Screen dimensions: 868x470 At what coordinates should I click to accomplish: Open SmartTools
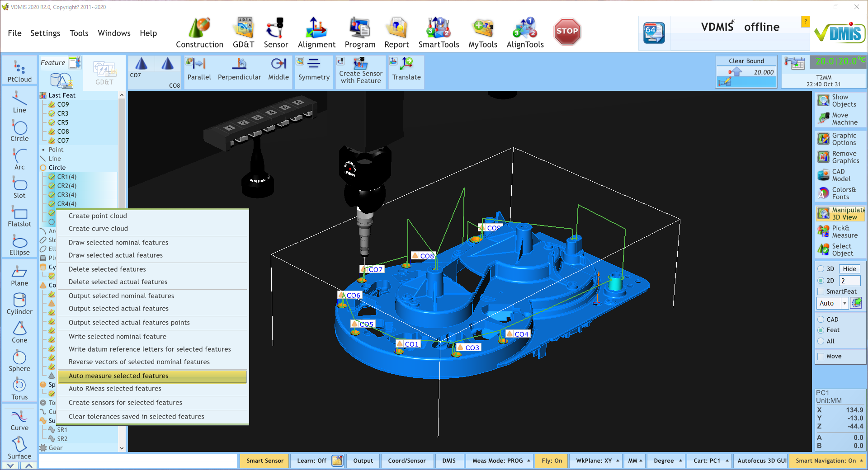439,33
